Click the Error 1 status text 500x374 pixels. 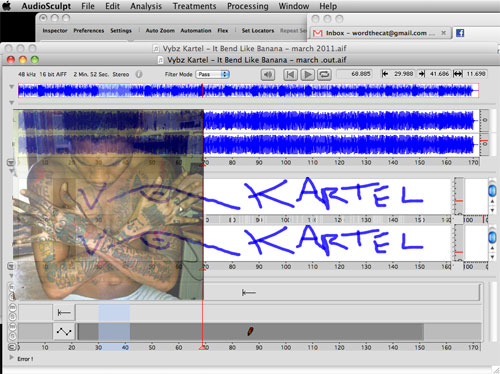[x=25, y=359]
